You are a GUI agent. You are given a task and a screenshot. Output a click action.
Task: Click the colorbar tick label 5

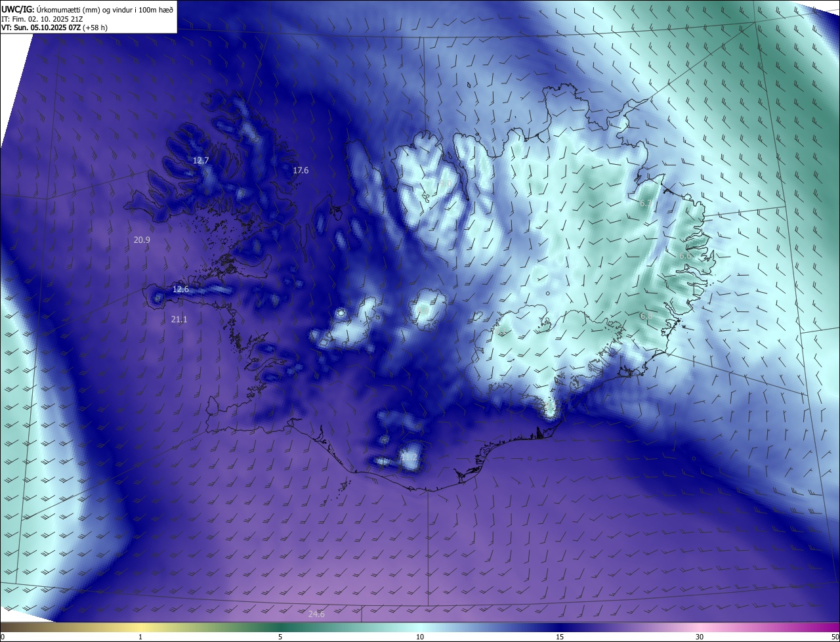click(x=280, y=637)
